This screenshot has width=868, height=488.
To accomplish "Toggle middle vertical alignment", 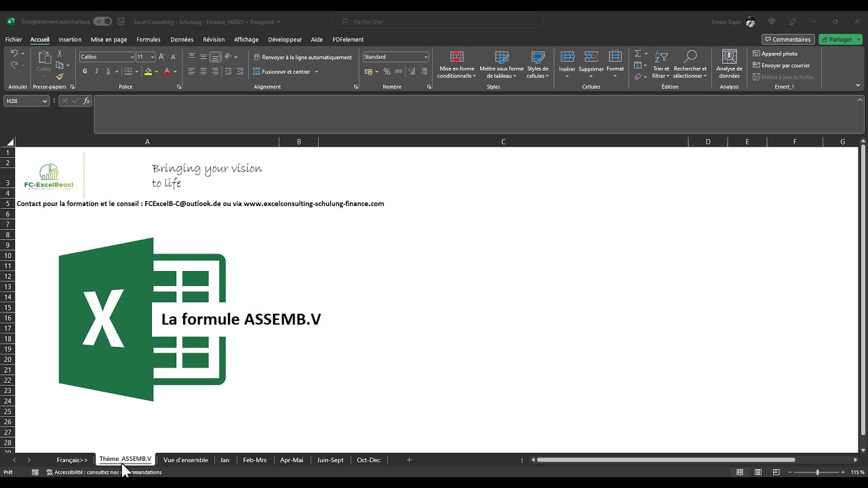I will (203, 57).
